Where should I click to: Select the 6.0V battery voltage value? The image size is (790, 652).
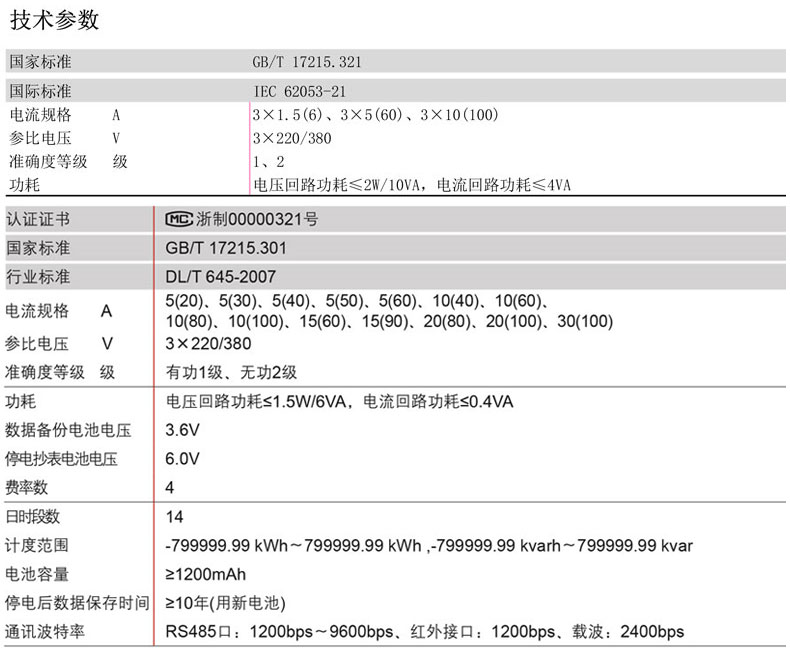click(183, 460)
